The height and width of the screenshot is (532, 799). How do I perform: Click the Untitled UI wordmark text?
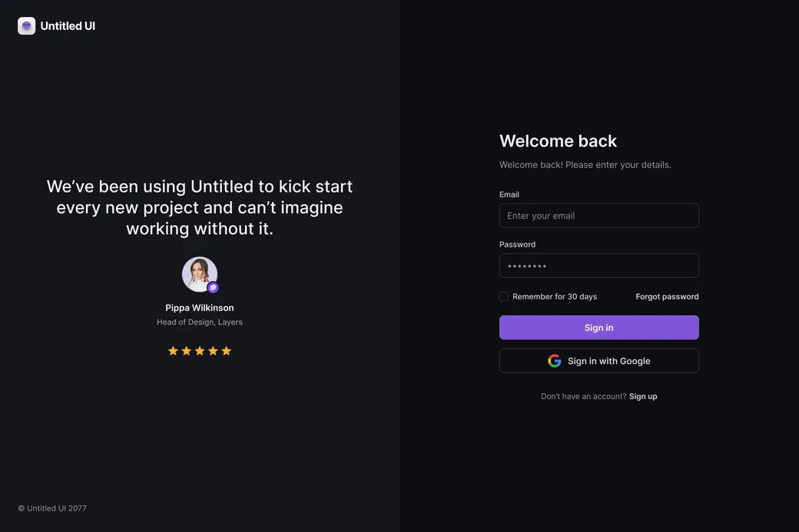click(68, 25)
